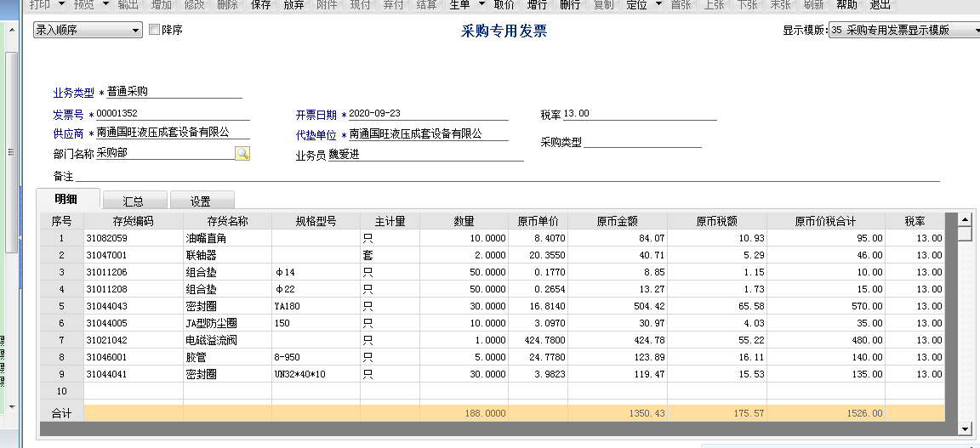This screenshot has width=980, height=448.
Task: Click the 业务类型 field showing 普通采购
Action: (174, 92)
